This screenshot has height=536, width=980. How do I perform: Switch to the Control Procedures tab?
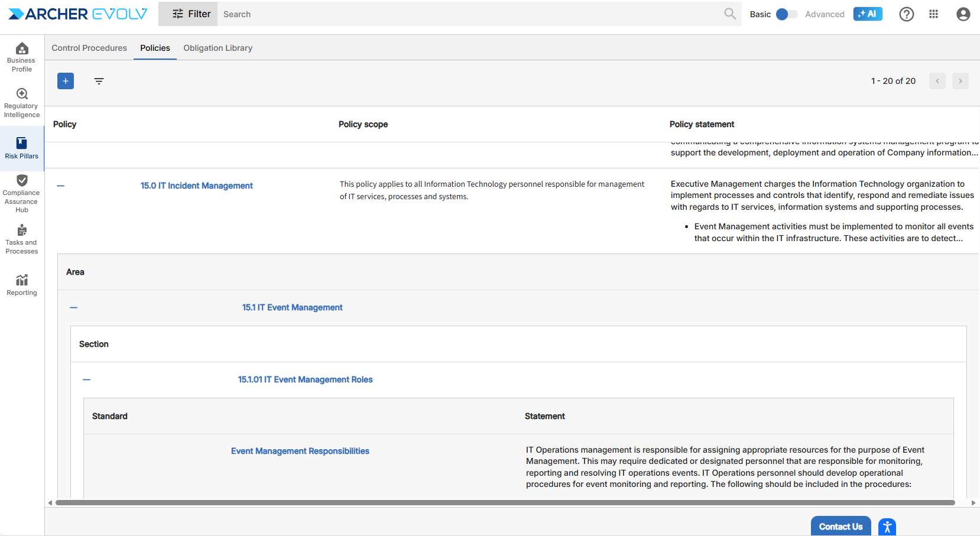[x=89, y=48]
